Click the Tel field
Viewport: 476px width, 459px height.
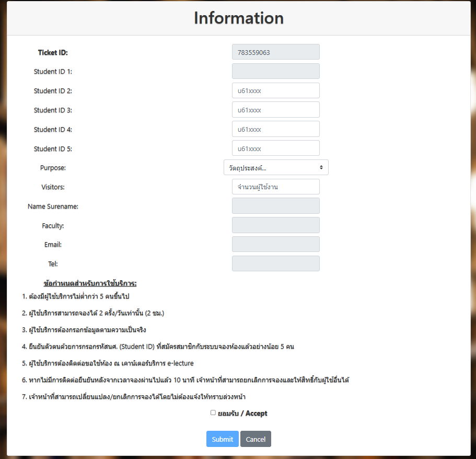coord(275,264)
